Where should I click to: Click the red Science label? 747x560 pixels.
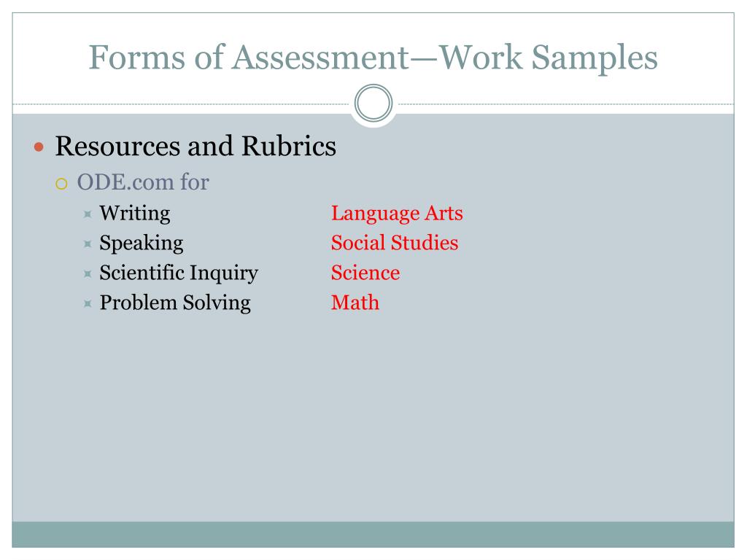click(x=365, y=273)
